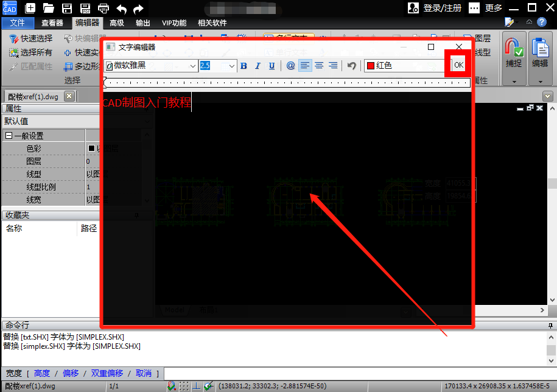Screen dimensions: 557x392
Task: Toggle ortho mode icon in status bar
Action: pos(196,386)
